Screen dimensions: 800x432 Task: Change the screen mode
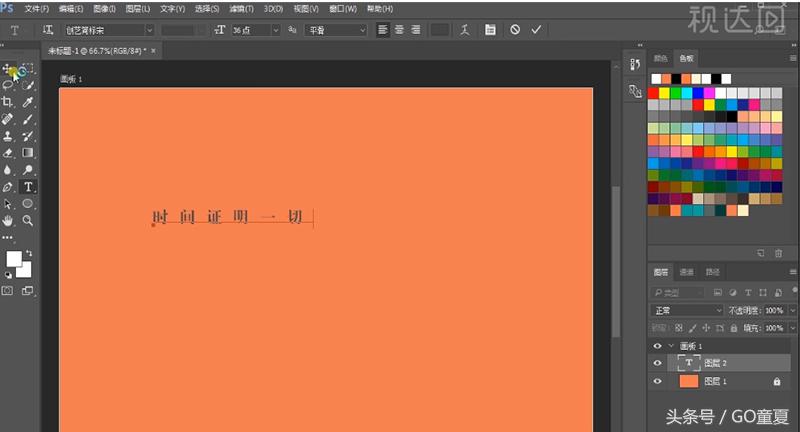point(28,291)
